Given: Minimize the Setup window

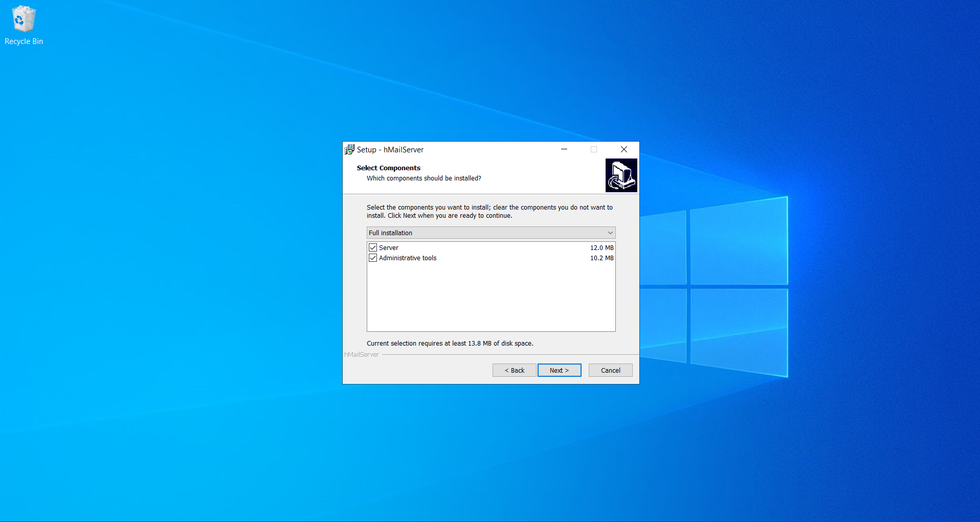Looking at the screenshot, I should click(x=564, y=149).
